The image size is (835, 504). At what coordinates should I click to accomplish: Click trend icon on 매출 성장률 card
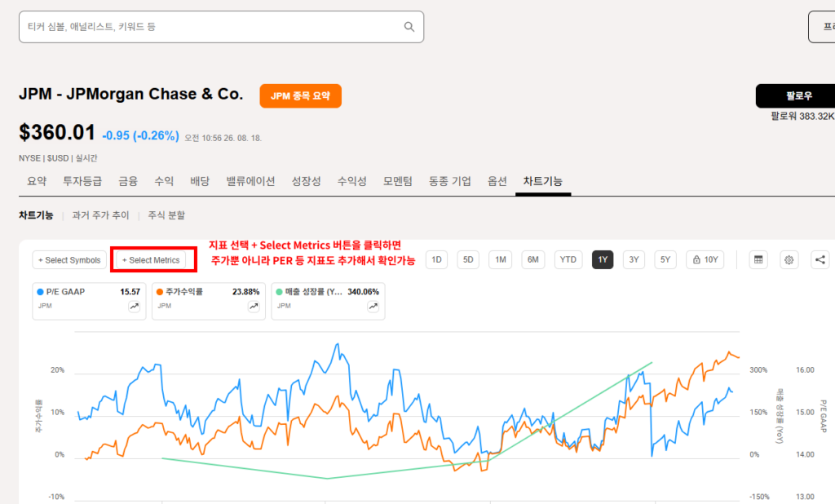373,307
